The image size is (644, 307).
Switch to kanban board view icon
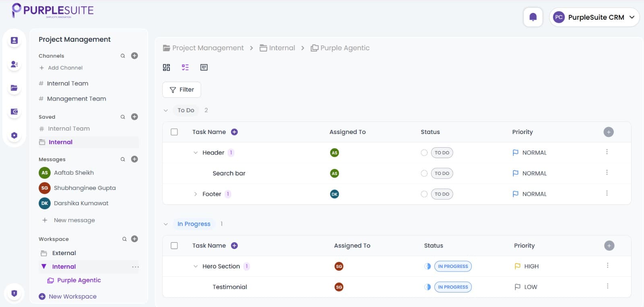204,67
